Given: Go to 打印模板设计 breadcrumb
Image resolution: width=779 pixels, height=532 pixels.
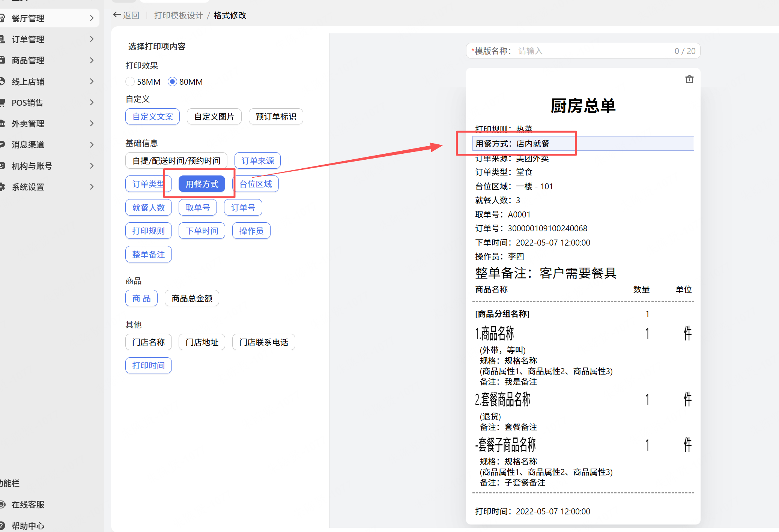Looking at the screenshot, I should click(178, 15).
